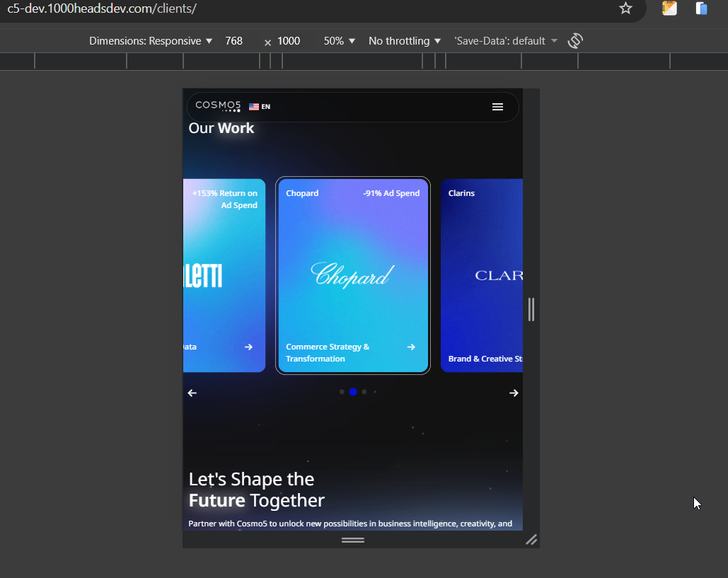Grab the right viewport resize handle
The width and height of the screenshot is (728, 578).
pyautogui.click(x=531, y=309)
